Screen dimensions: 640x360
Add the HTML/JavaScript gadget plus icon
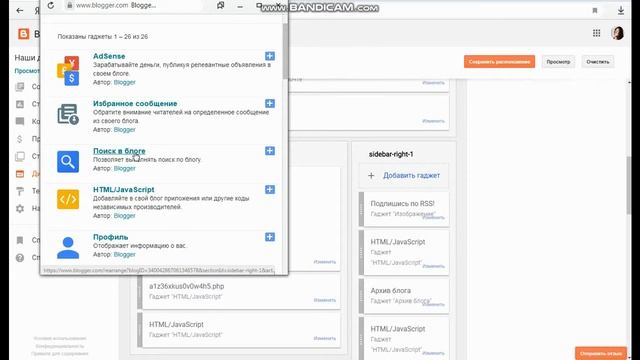coord(270,189)
